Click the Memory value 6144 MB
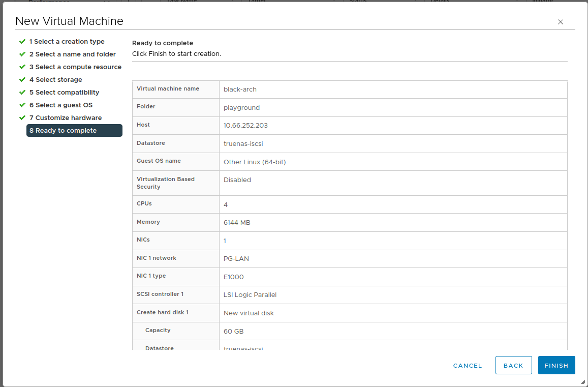 pos(237,223)
